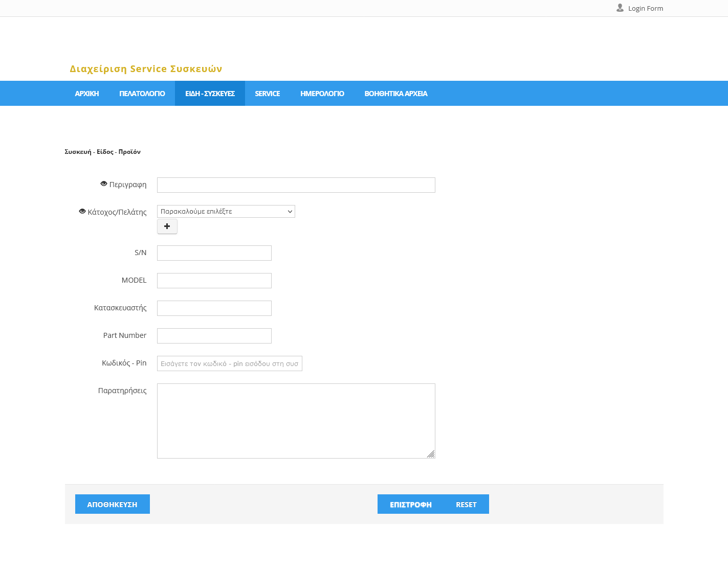Click the RESET button
The image size is (728, 570).
[466, 504]
